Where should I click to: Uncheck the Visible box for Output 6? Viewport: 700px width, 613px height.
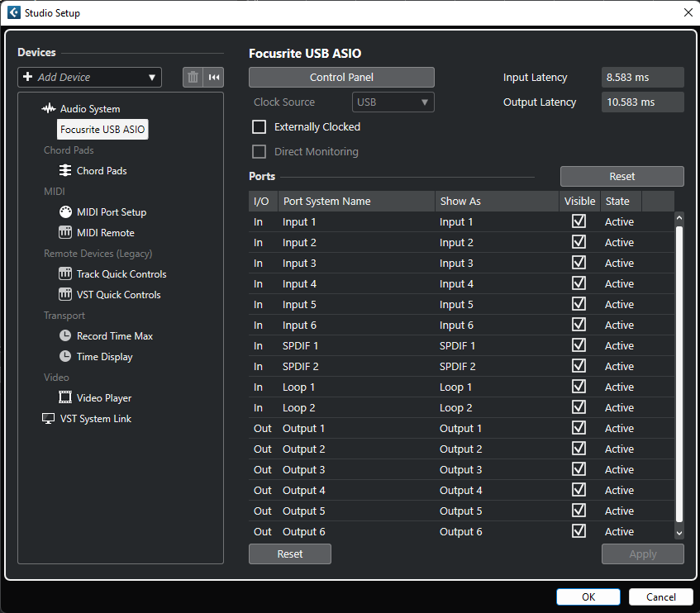579,531
